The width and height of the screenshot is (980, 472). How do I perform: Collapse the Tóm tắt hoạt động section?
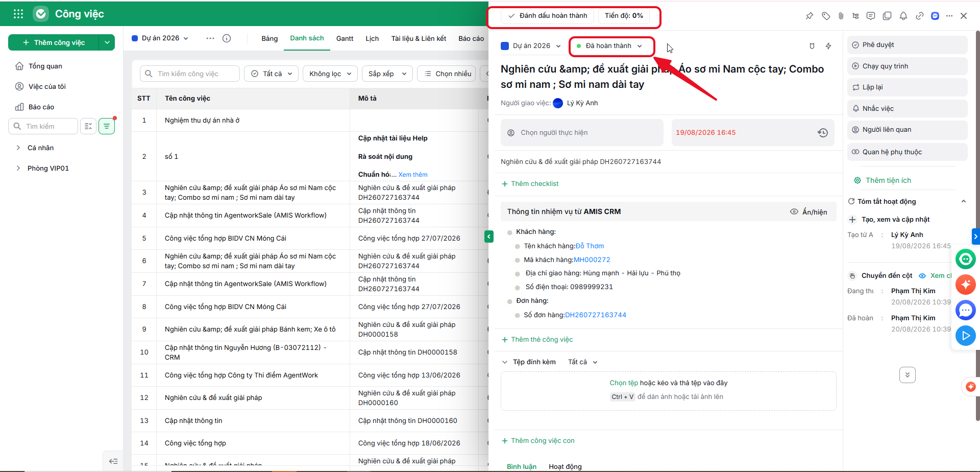963,201
